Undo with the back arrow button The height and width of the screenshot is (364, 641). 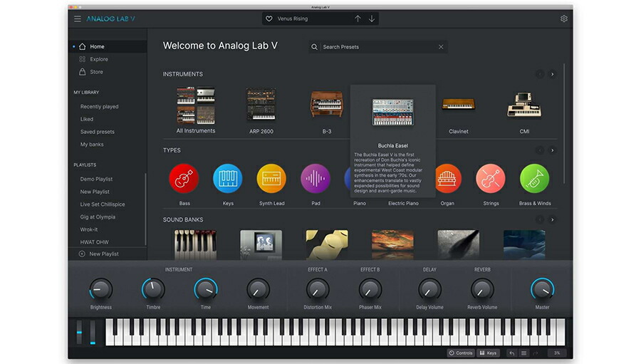(x=512, y=353)
